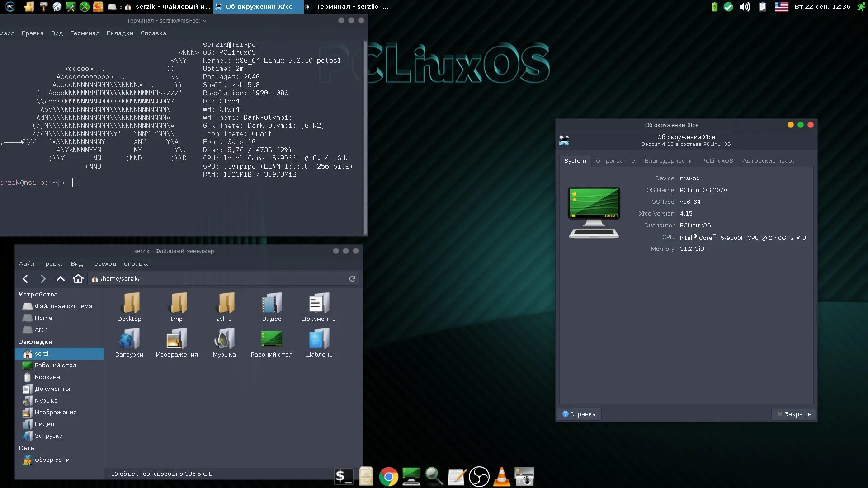Open the Вкладки menu in the terminal

tap(120, 33)
